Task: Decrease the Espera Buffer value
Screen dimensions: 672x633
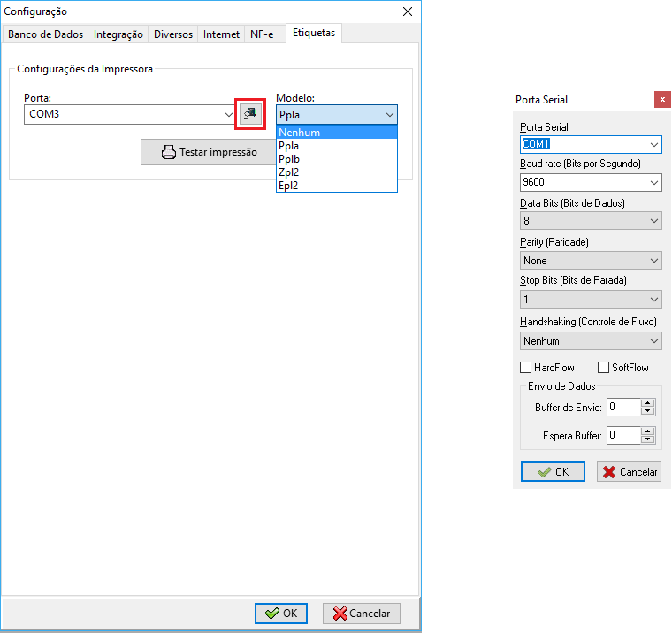Action: tap(648, 439)
